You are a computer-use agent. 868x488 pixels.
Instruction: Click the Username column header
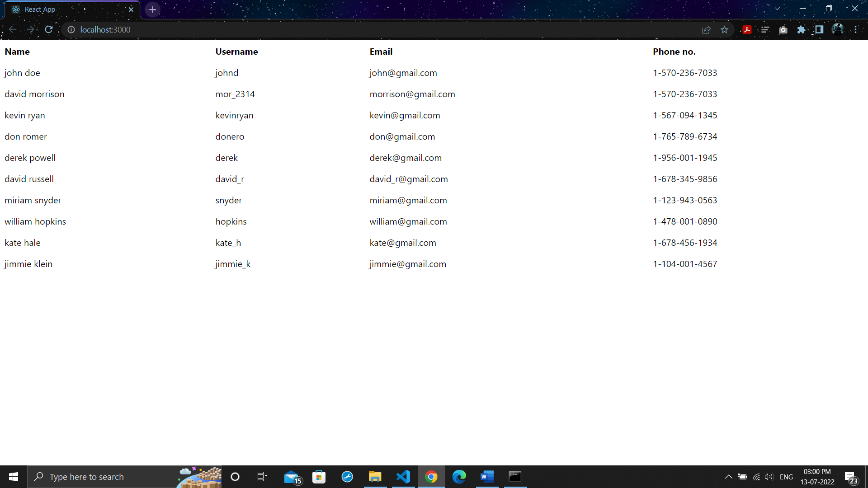[x=236, y=52]
